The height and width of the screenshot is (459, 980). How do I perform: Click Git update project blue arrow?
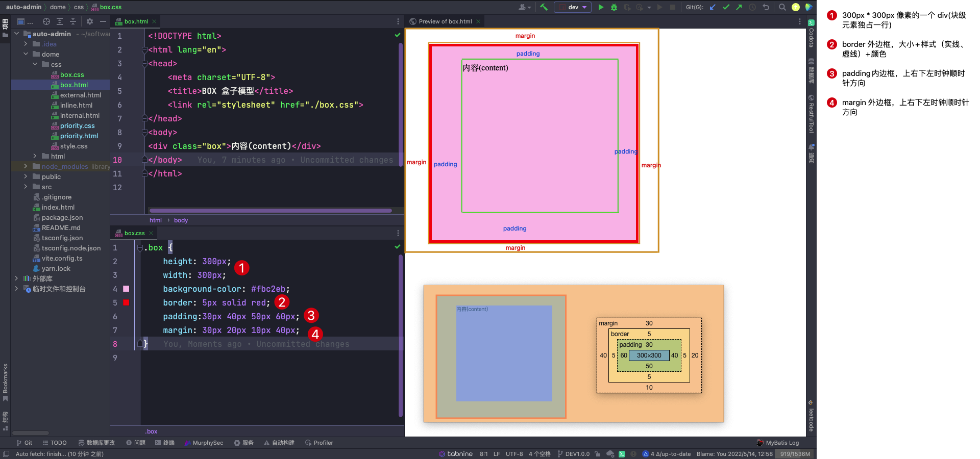coord(713,7)
